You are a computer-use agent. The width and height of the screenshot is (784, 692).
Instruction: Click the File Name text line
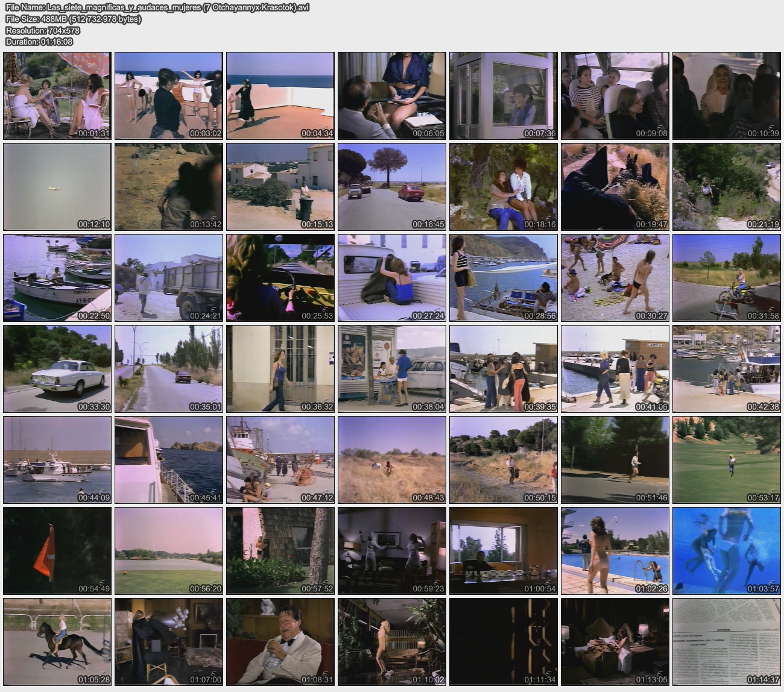[x=157, y=8]
